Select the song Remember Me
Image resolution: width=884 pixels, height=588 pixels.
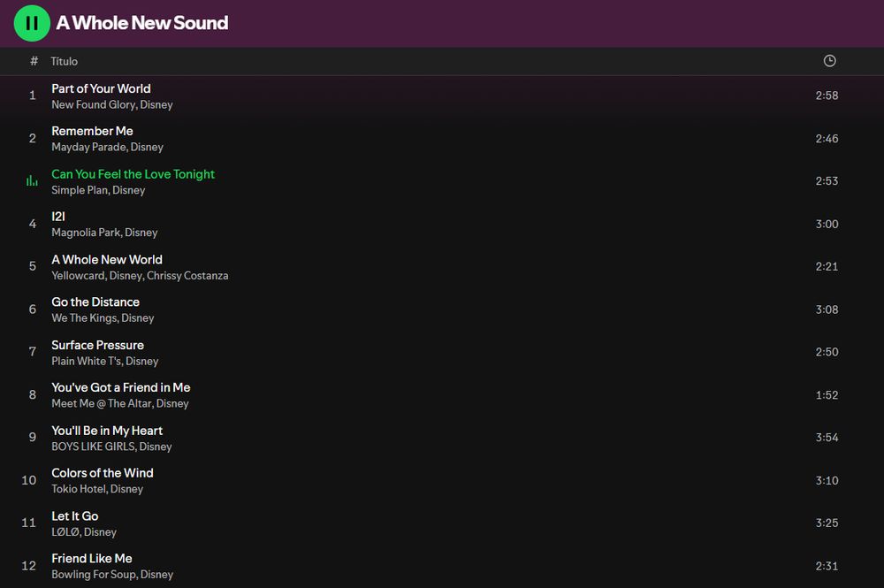tap(92, 131)
